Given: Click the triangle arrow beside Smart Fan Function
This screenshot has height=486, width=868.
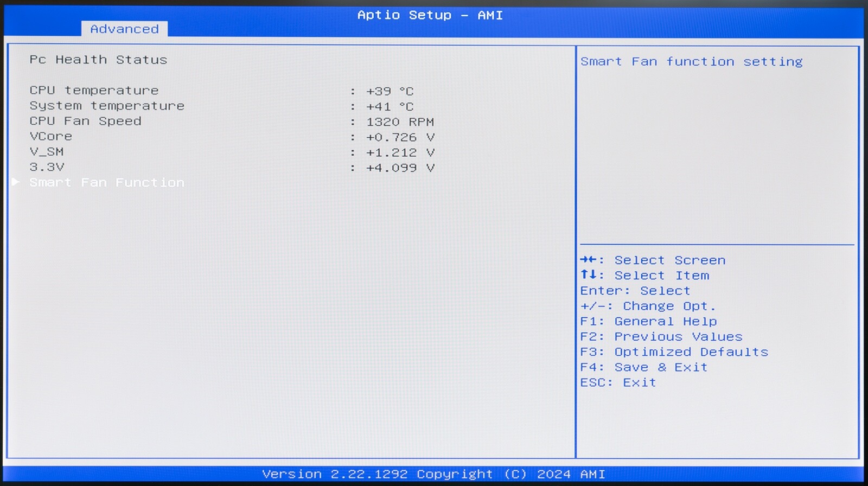Looking at the screenshot, I should (x=16, y=182).
